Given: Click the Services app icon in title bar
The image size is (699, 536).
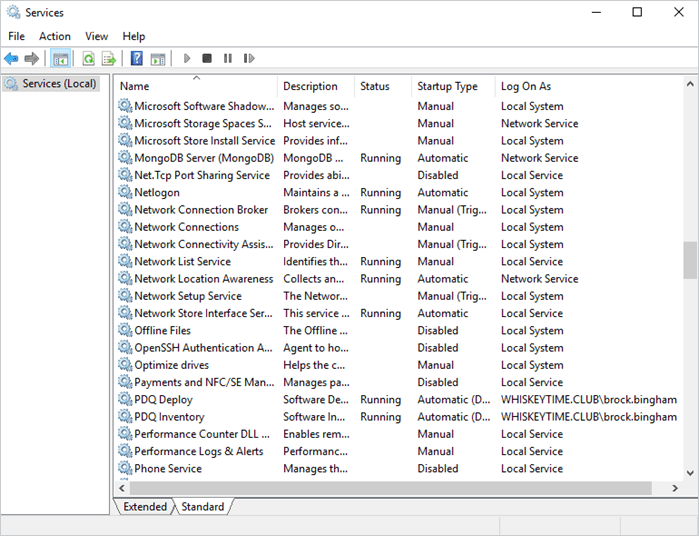Looking at the screenshot, I should (13, 12).
